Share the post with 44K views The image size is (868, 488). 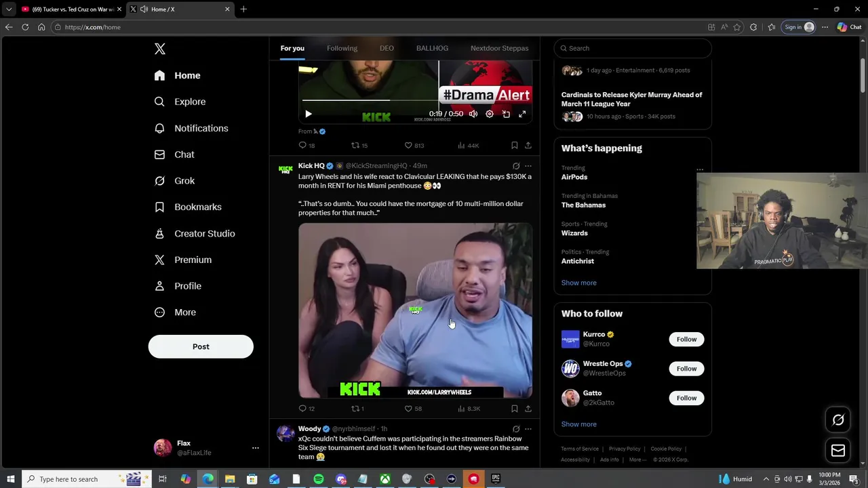point(528,145)
